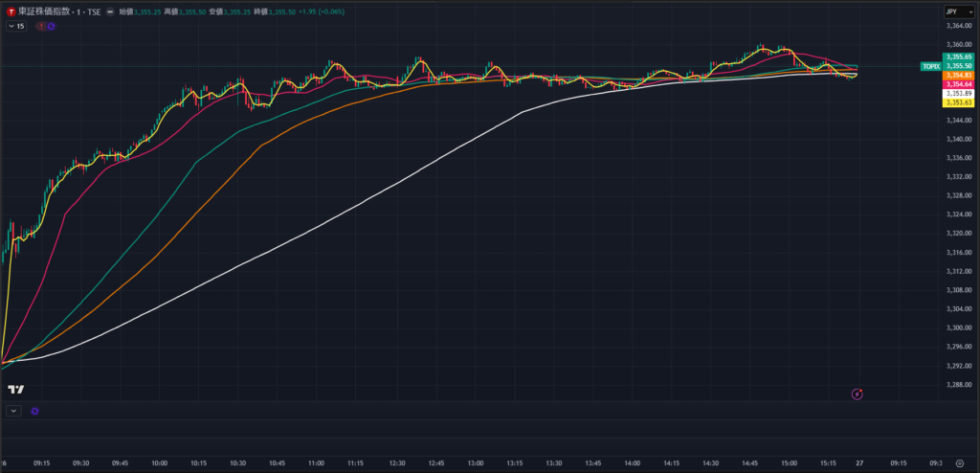Click the TOPIX price label tag
The image size is (980, 473).
pos(929,66)
